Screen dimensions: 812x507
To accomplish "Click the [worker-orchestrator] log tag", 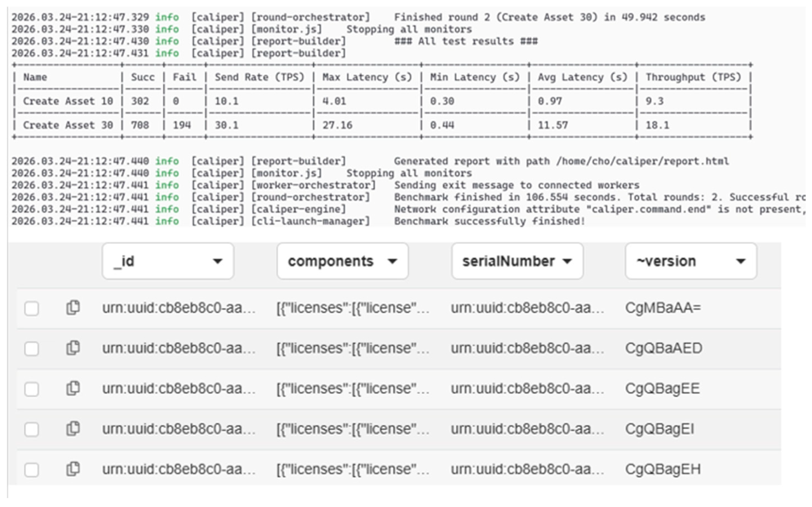I will (x=314, y=185).
